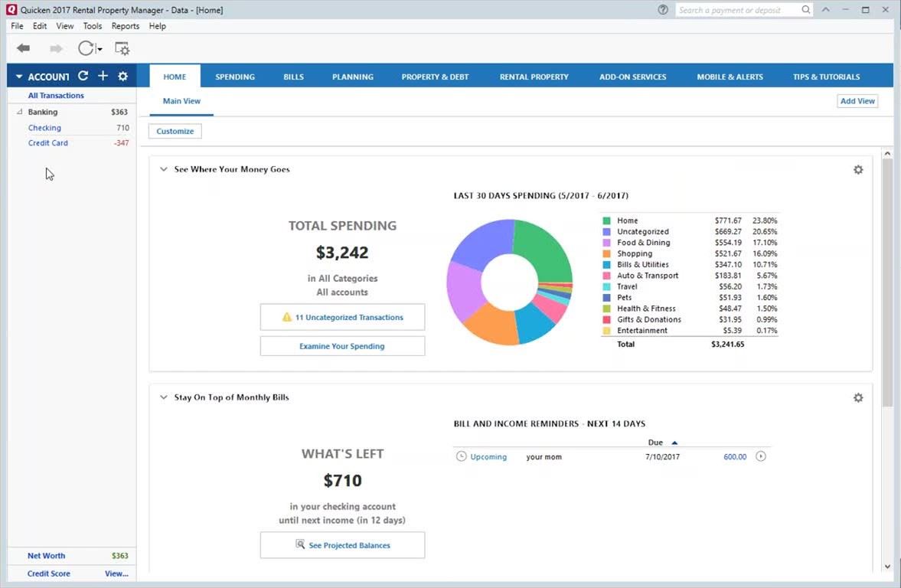The width and height of the screenshot is (901, 588).
Task: Open gear options for Monthly Bills section
Action: point(858,398)
